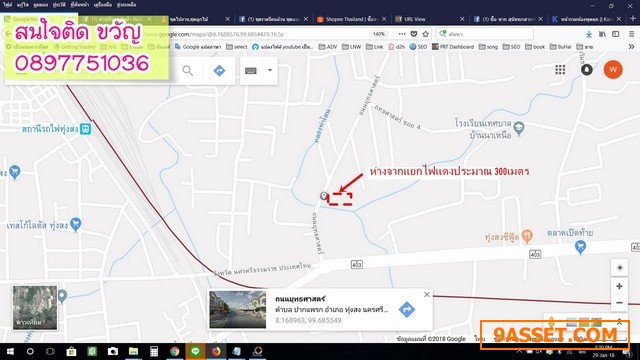Open Google notifications bell icon
This screenshot has width=640, height=360.
[x=587, y=70]
